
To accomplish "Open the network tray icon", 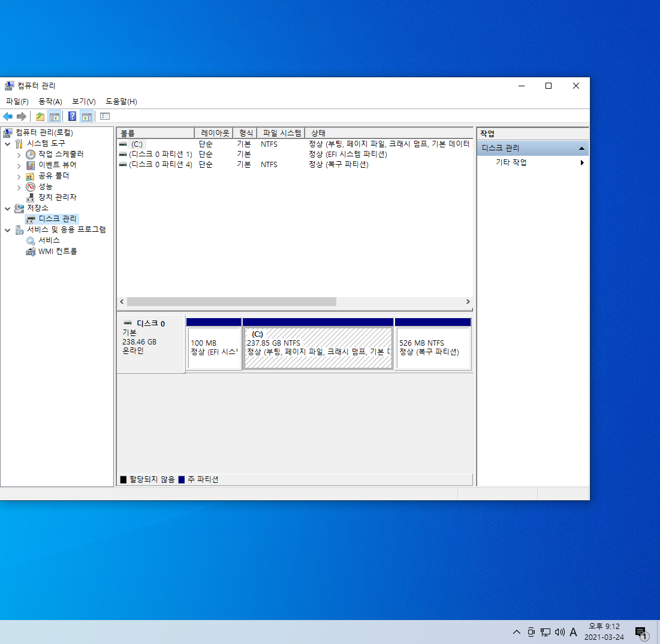I will coord(546,632).
